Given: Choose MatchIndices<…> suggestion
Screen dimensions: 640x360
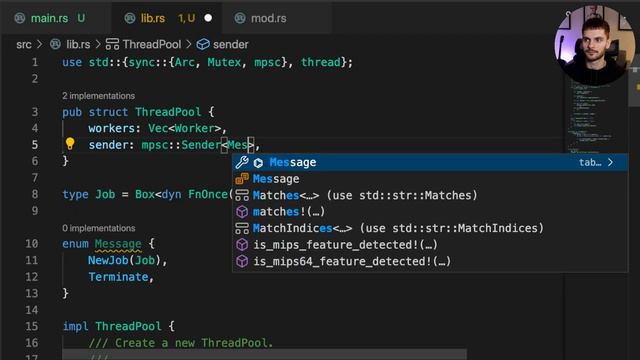Looking at the screenshot, I should coord(430,228).
